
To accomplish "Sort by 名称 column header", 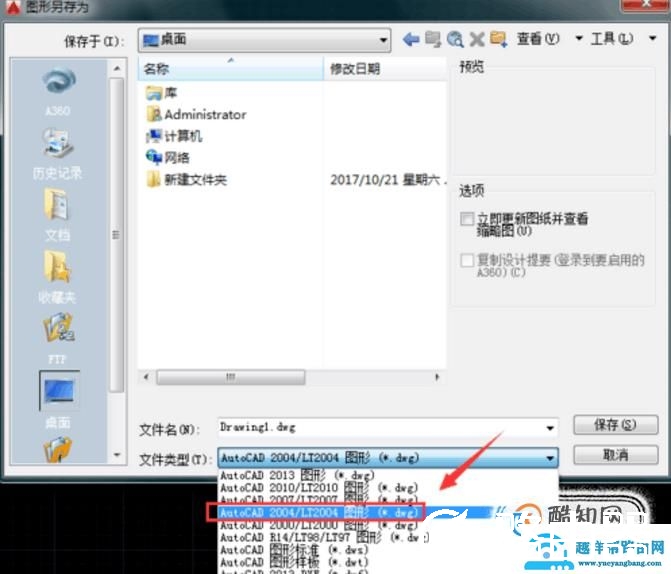I will tap(231, 69).
